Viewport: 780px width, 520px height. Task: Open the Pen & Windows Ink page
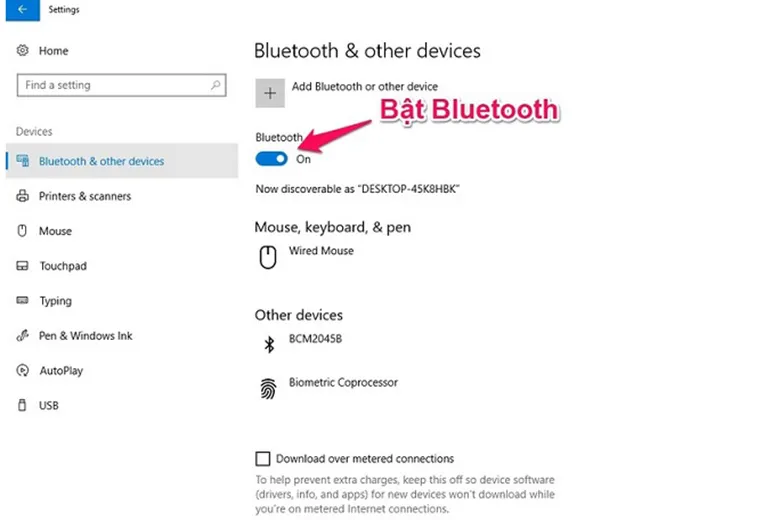coord(85,336)
